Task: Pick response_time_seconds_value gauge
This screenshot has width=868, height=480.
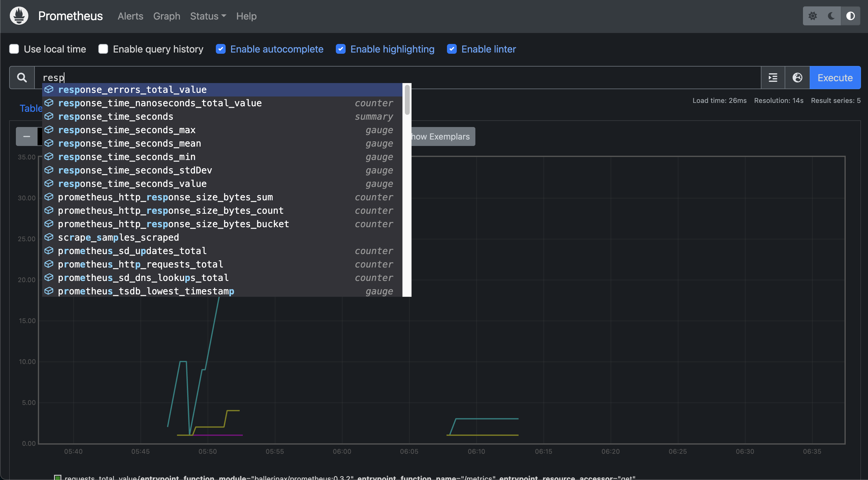Action: (222, 184)
